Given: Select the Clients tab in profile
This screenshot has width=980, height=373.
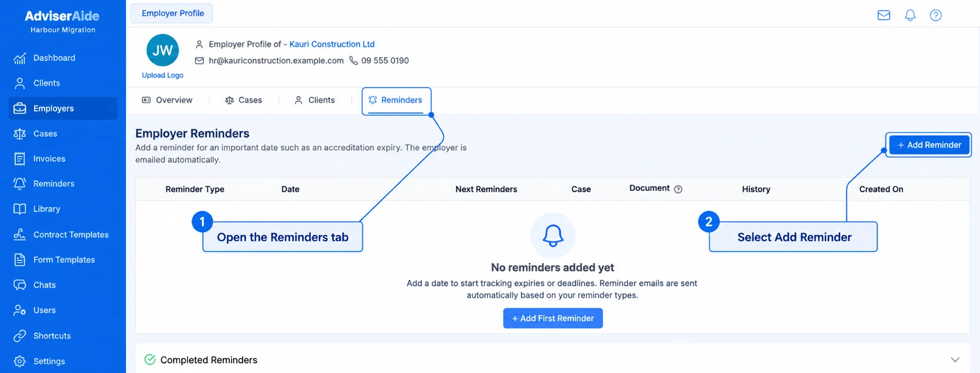Looking at the screenshot, I should coord(314,100).
